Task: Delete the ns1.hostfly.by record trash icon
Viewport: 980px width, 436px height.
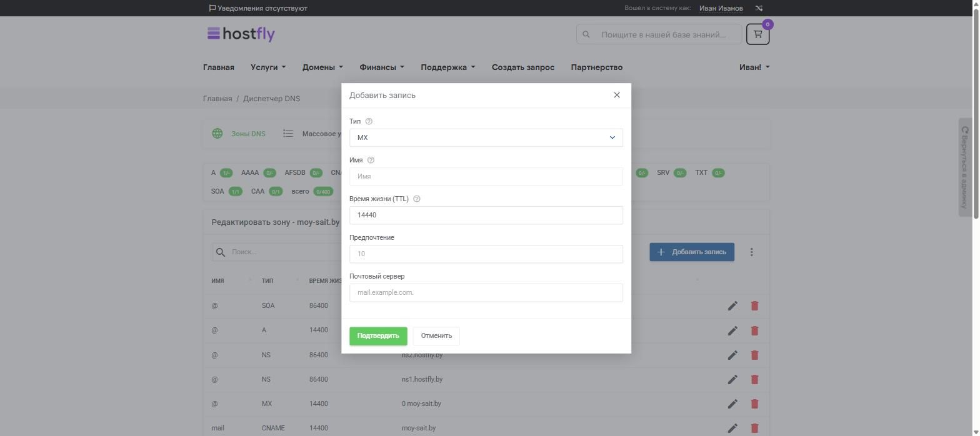Action: pos(754,379)
